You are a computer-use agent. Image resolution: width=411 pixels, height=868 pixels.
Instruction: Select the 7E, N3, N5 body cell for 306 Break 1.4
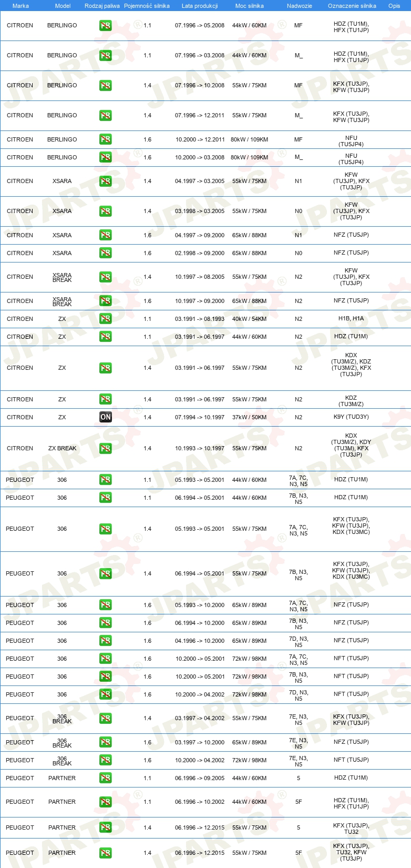click(299, 720)
